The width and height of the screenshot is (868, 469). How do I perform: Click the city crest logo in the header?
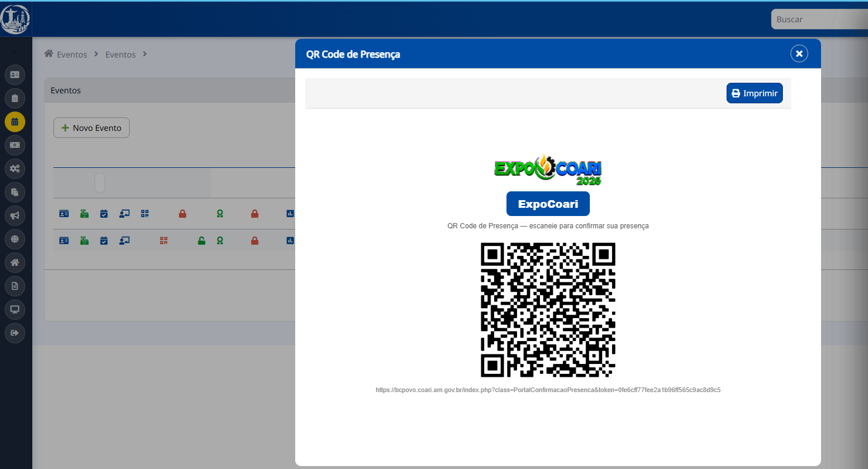(15, 19)
